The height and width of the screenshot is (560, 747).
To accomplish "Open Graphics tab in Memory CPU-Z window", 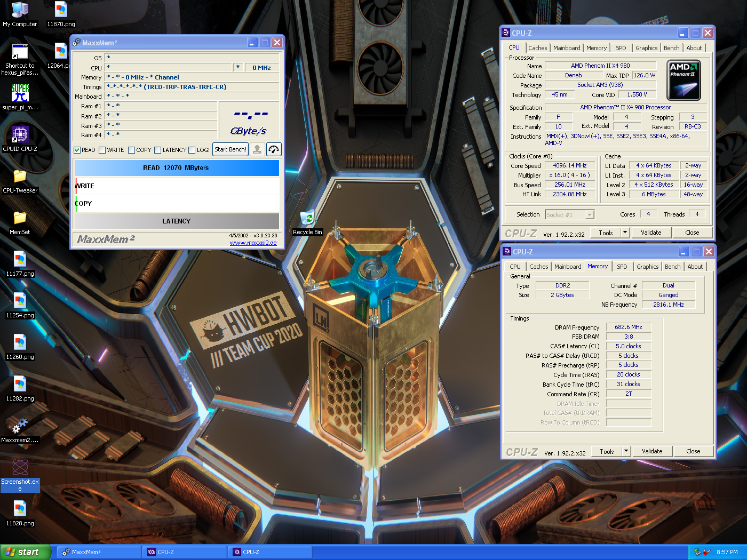I will point(648,267).
